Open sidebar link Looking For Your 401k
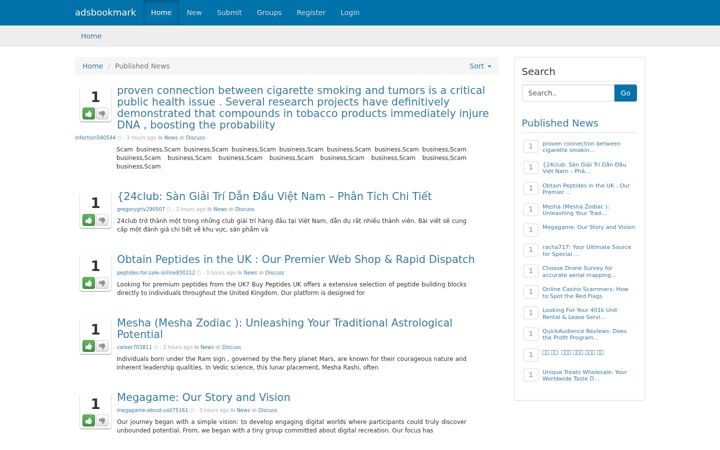 pyautogui.click(x=580, y=314)
